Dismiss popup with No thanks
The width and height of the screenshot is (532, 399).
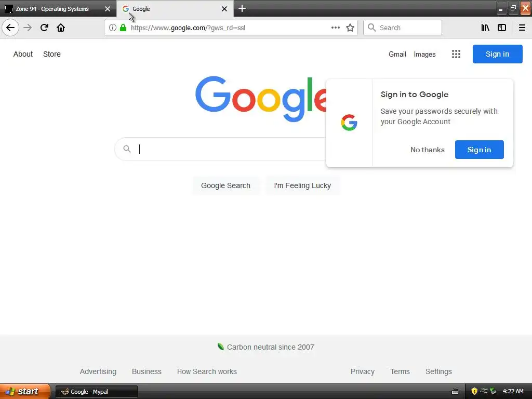(427, 150)
